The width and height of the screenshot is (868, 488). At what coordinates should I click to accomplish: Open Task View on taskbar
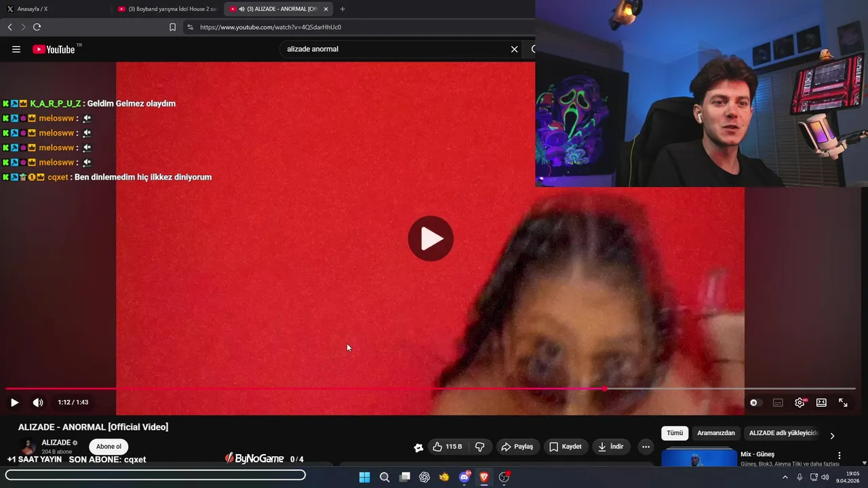pyautogui.click(x=405, y=477)
